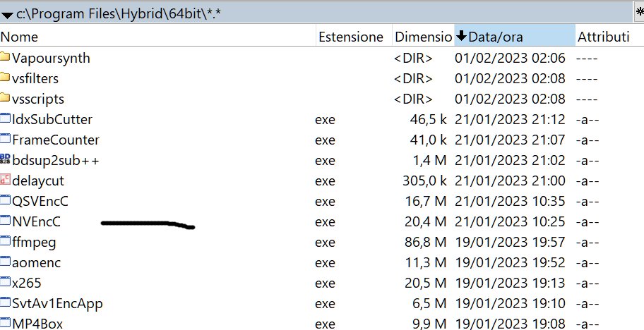Viewport: 644px width, 330px height.
Task: Click the file name QSVEncC
Action: [40, 201]
